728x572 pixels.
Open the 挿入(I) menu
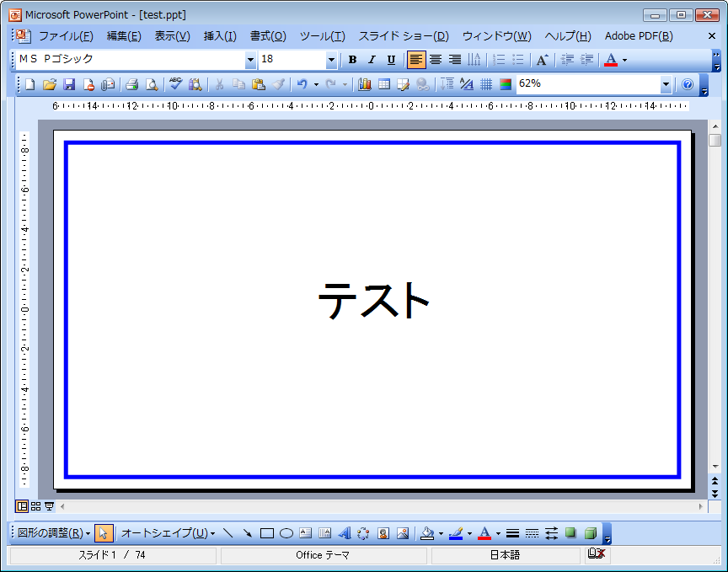click(x=220, y=36)
